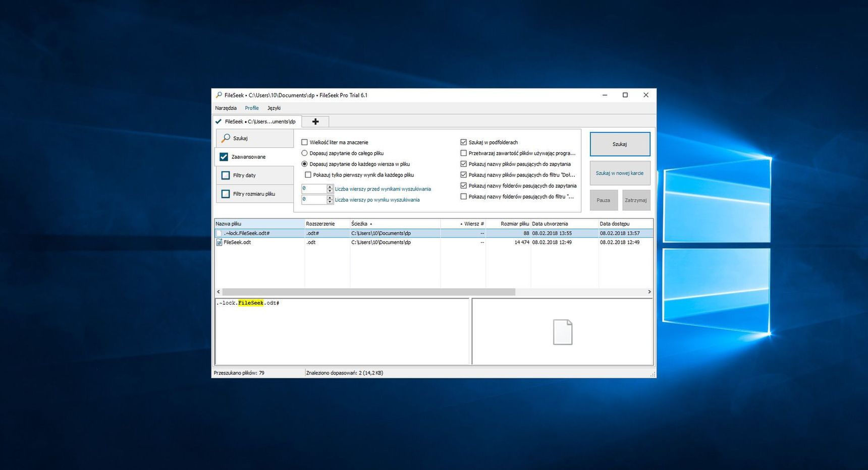Click the blank file preview icon in right pane
This screenshot has height=470, width=868.
(x=563, y=332)
